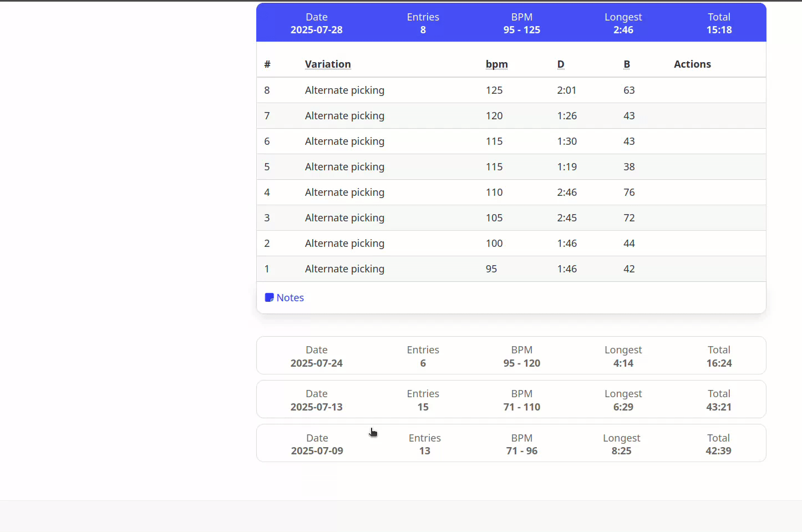Click the Total 42:39 value

(718, 451)
